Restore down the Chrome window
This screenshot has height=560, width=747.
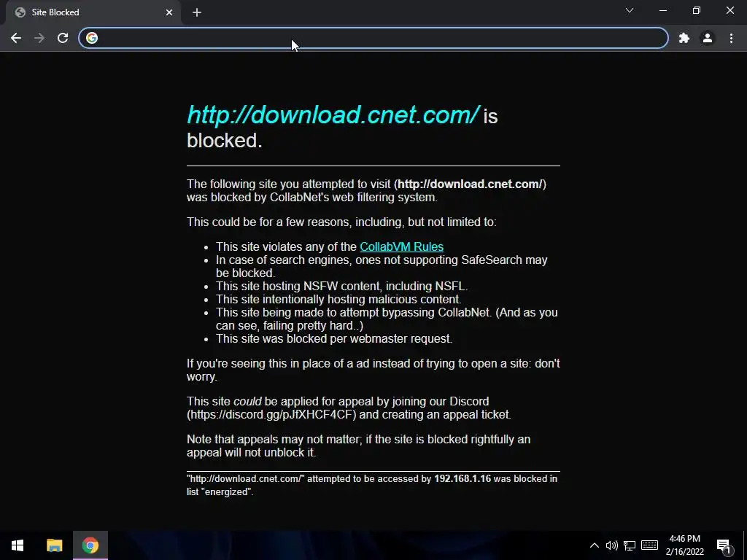tap(697, 10)
